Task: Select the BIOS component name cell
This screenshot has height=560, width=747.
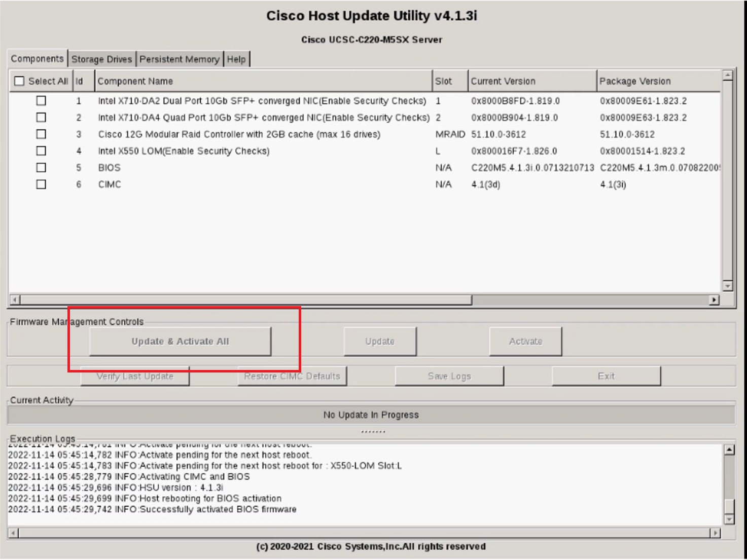Action: click(110, 168)
